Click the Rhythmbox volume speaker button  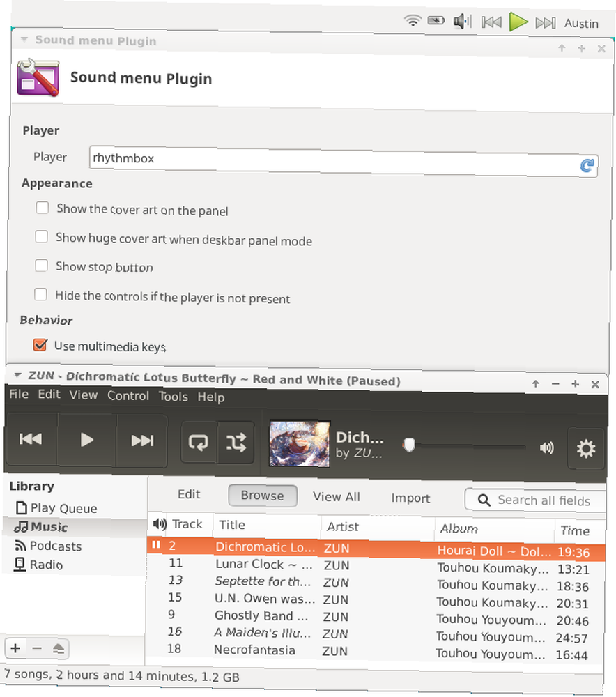[547, 447]
